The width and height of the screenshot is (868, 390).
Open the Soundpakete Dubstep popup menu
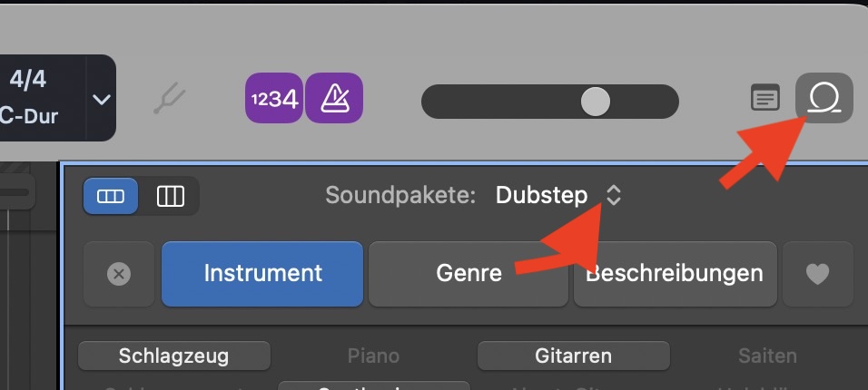558,195
